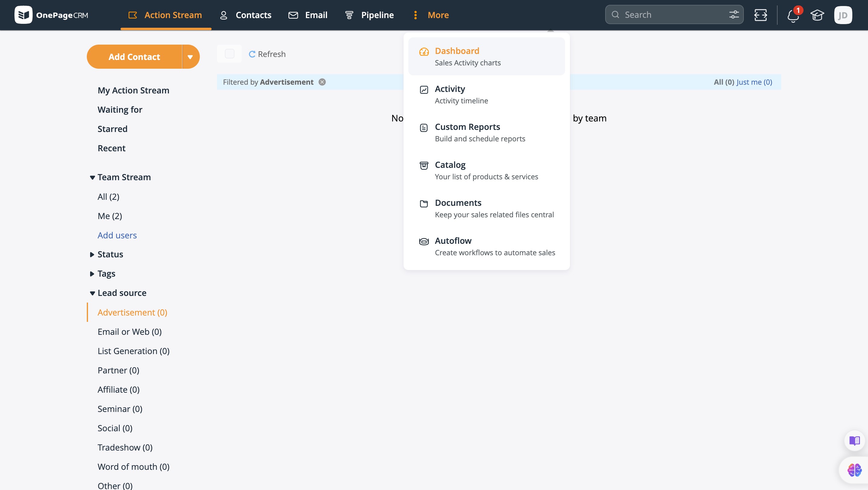Click the notifications bell icon
Image resolution: width=868 pixels, height=490 pixels.
click(x=793, y=15)
